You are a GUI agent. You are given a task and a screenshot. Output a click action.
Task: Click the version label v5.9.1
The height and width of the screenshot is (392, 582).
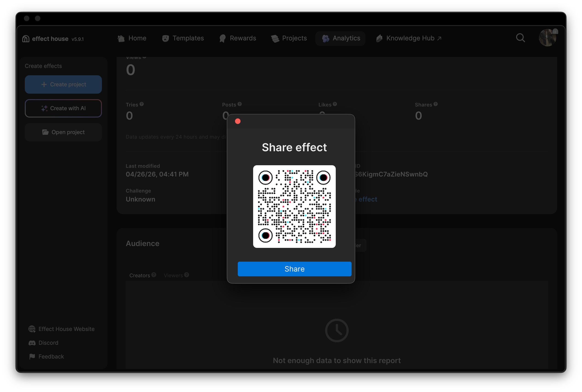pyautogui.click(x=78, y=39)
